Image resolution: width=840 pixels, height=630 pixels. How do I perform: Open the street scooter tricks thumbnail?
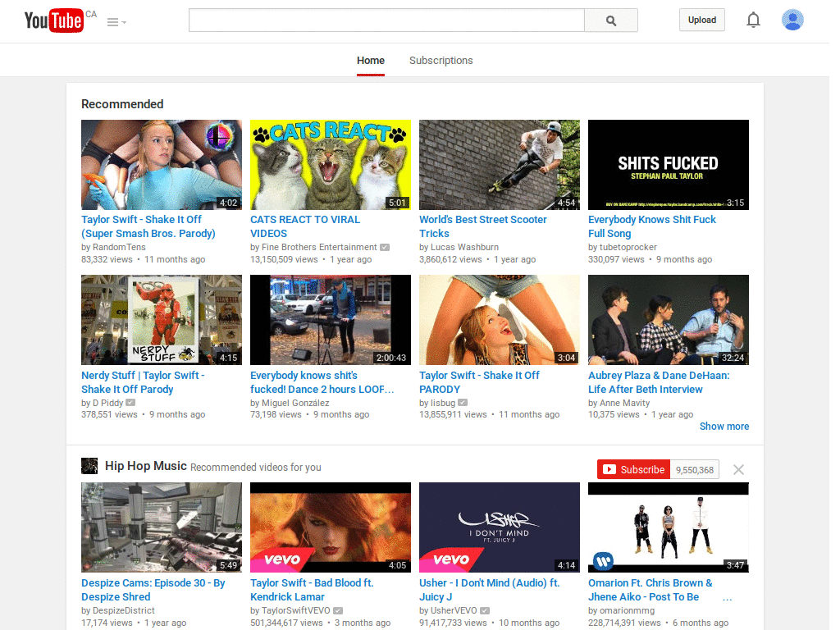[500, 164]
